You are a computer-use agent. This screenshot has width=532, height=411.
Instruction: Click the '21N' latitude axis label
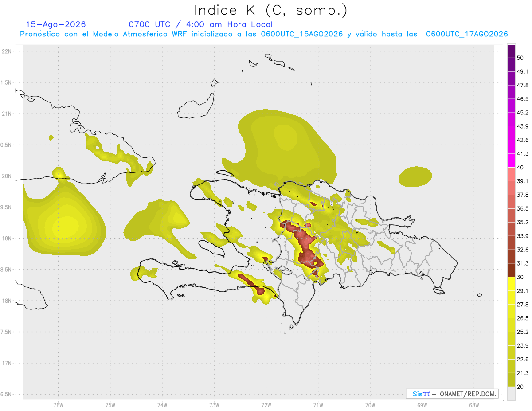[x=7, y=114]
